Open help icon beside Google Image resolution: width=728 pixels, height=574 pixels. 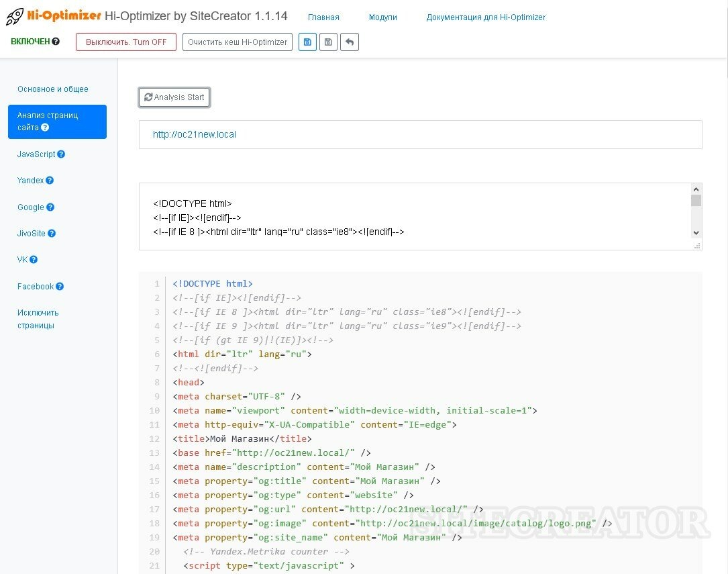[50, 207]
